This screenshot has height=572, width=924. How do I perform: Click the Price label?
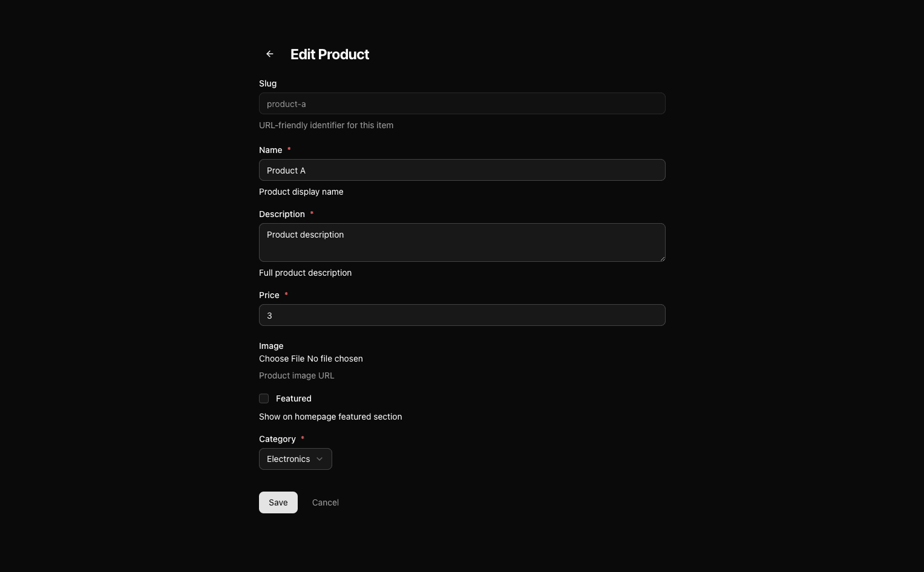[x=269, y=295]
